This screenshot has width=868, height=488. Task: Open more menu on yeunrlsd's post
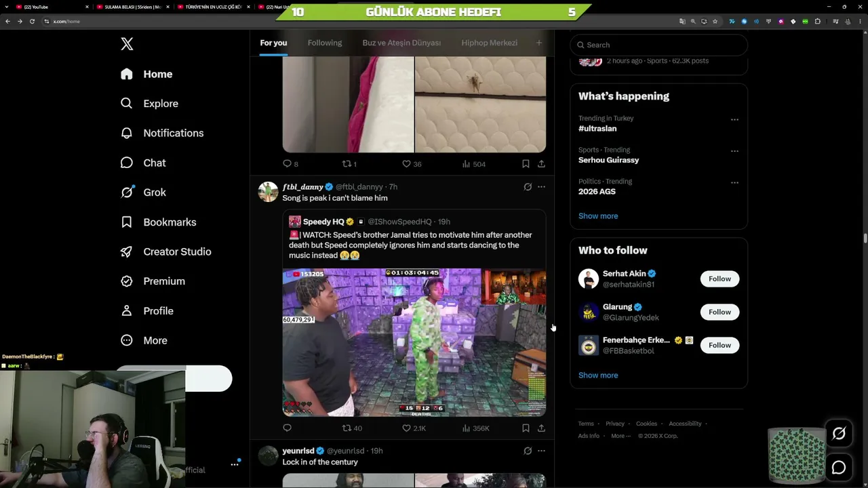(541, 451)
